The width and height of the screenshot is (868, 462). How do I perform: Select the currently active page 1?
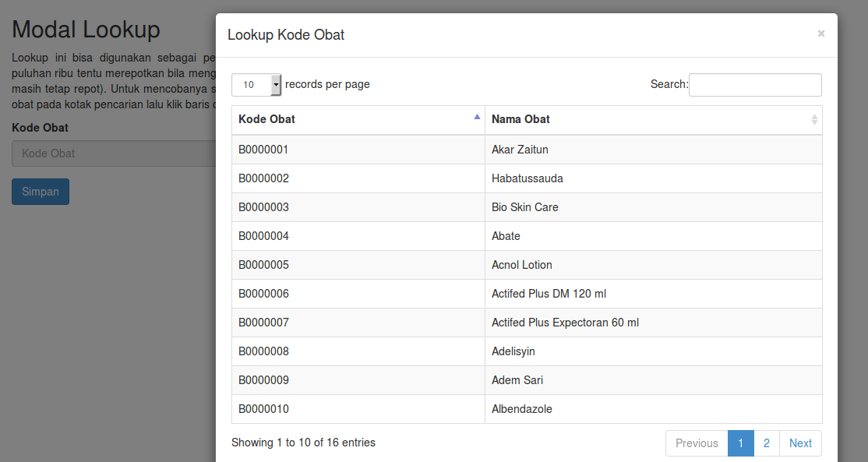[740, 443]
